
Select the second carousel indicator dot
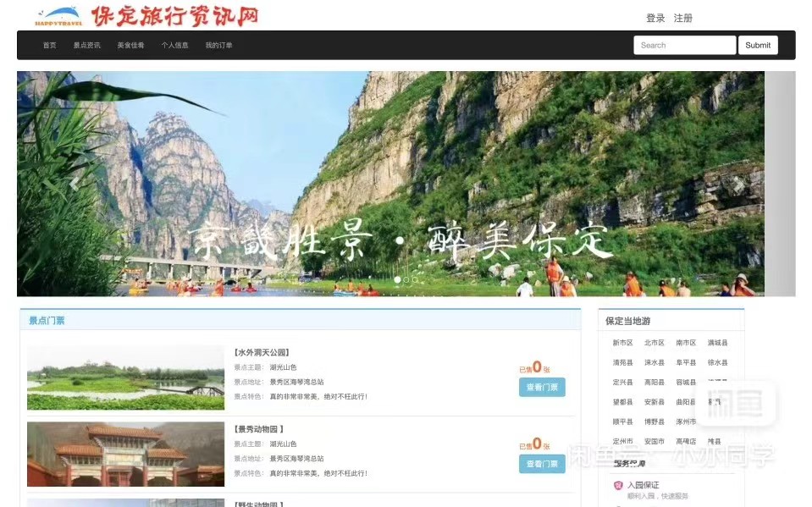point(406,279)
